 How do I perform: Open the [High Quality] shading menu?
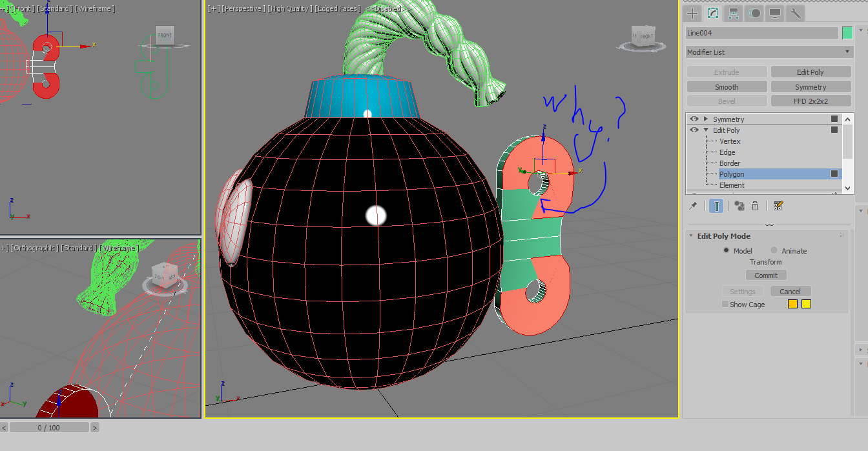click(x=290, y=8)
